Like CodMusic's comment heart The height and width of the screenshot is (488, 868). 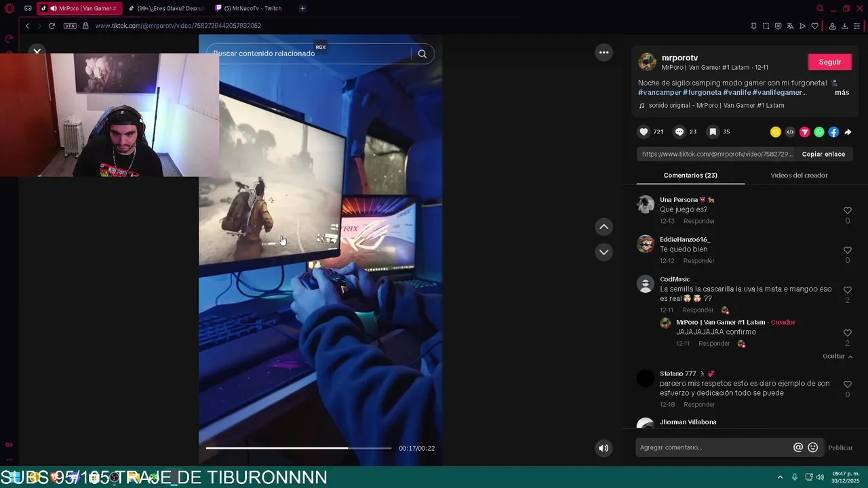point(847,290)
